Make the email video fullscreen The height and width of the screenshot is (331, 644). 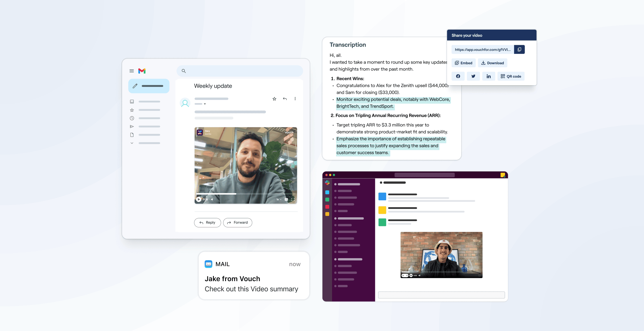pyautogui.click(x=293, y=199)
